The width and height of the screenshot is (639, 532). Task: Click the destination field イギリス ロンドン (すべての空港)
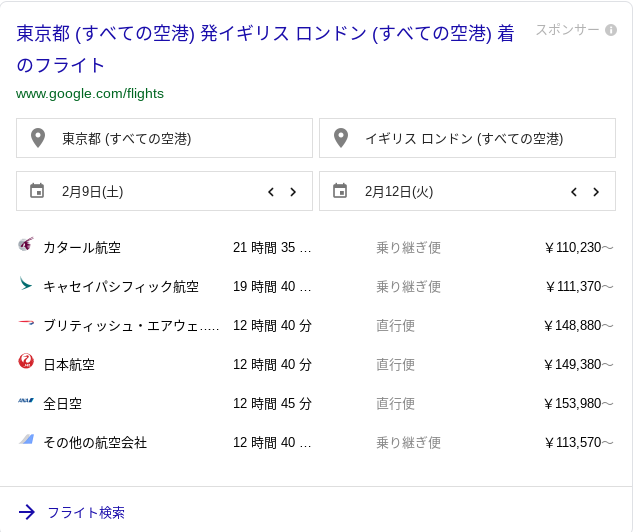[467, 138]
